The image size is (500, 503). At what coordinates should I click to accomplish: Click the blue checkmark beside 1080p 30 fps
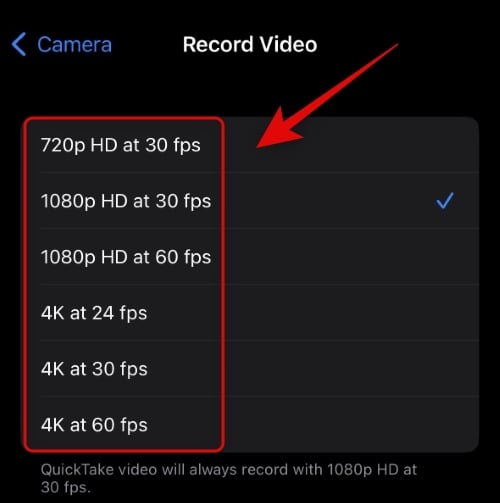pyautogui.click(x=445, y=201)
